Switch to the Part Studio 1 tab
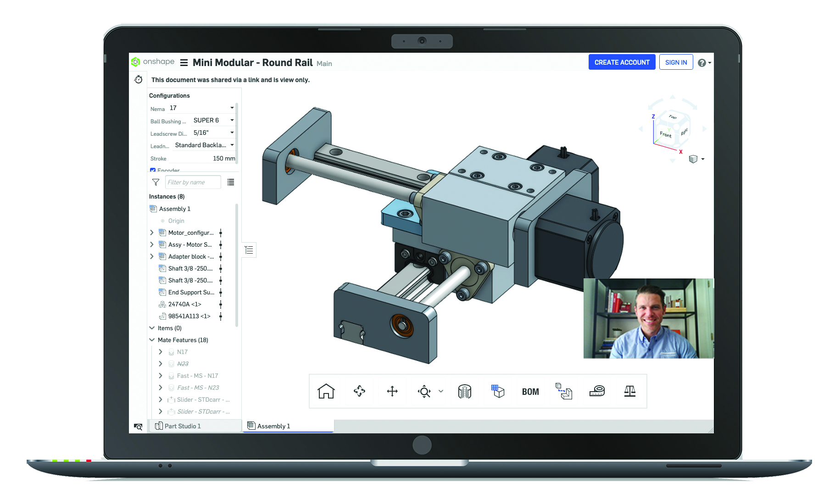 [x=182, y=426]
